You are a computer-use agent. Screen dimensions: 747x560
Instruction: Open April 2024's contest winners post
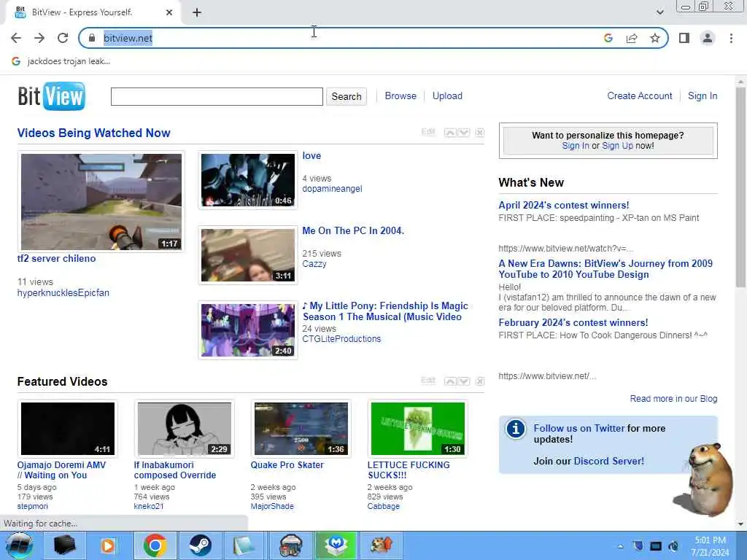tap(564, 205)
